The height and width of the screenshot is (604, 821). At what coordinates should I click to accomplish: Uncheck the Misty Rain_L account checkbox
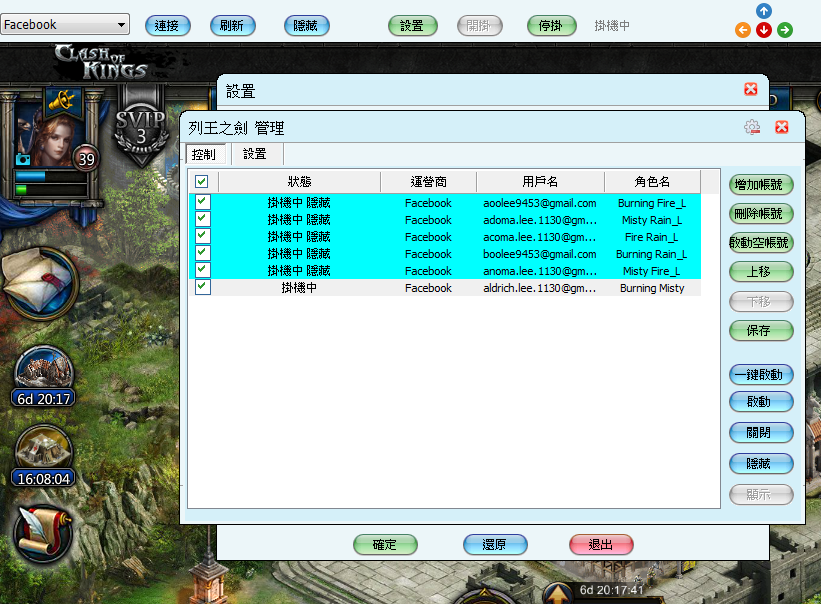(x=202, y=219)
